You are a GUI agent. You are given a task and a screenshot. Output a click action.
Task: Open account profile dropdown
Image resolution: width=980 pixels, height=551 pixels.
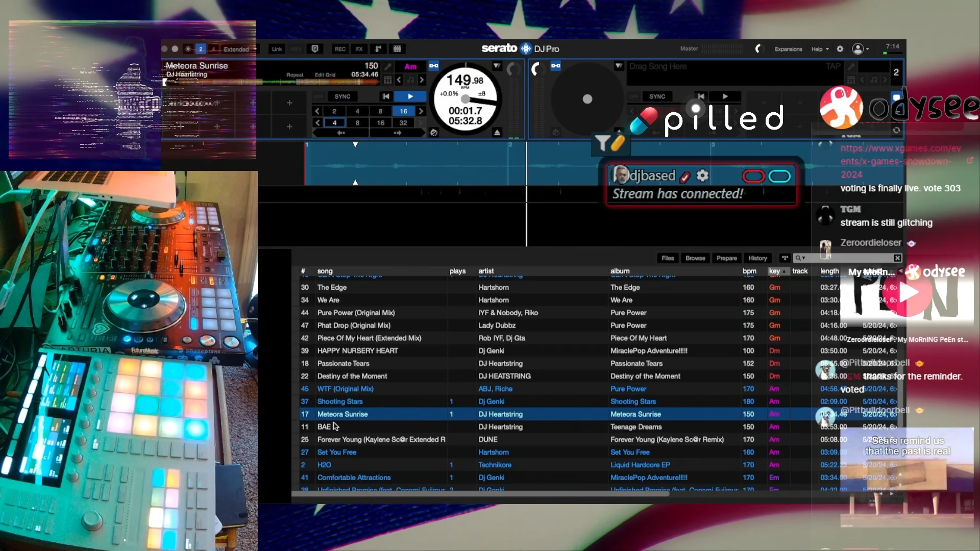[x=861, y=49]
